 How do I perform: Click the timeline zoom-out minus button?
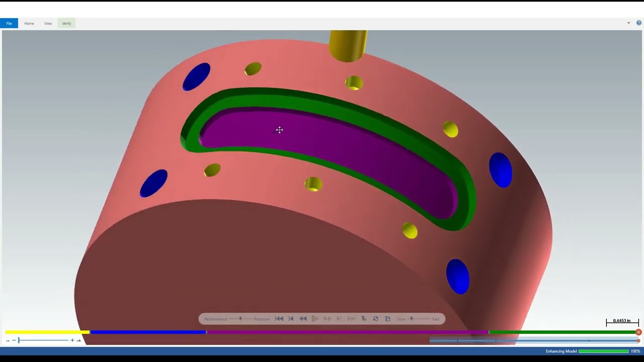pyautogui.click(x=14, y=340)
